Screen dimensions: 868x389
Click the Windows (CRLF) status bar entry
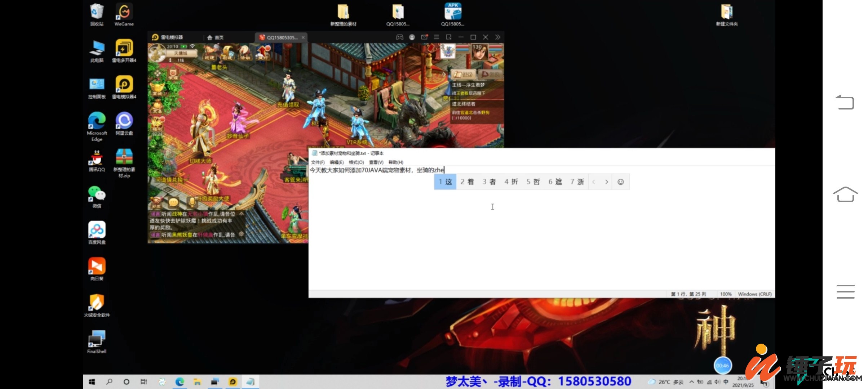click(x=755, y=294)
